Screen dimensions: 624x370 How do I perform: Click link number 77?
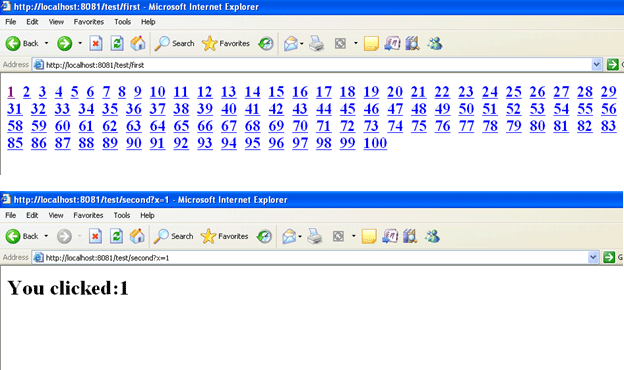[x=466, y=126]
